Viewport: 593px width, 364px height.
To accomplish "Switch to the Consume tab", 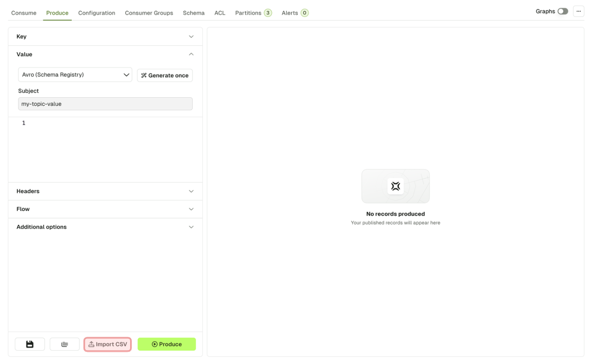I will click(x=24, y=13).
